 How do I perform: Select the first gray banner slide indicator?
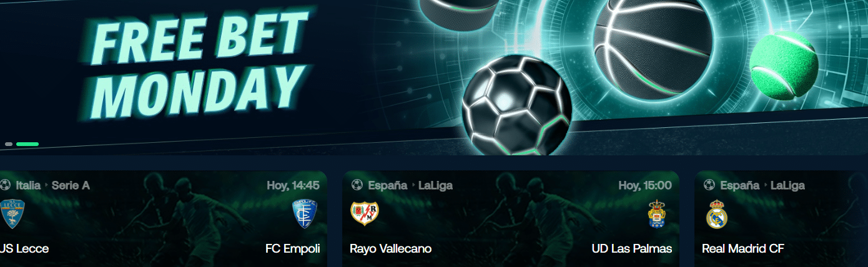pyautogui.click(x=9, y=144)
